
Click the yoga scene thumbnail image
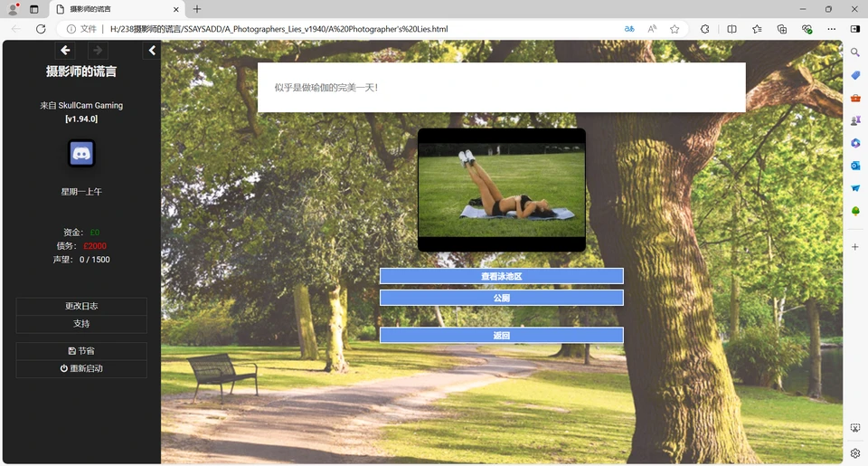pyautogui.click(x=502, y=190)
